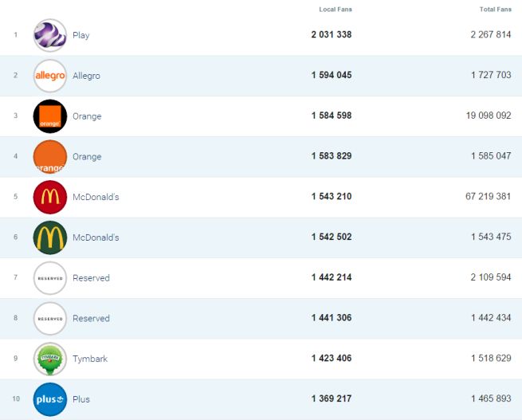
Task: Click the Tymbark logo icon
Action: pyautogui.click(x=50, y=359)
